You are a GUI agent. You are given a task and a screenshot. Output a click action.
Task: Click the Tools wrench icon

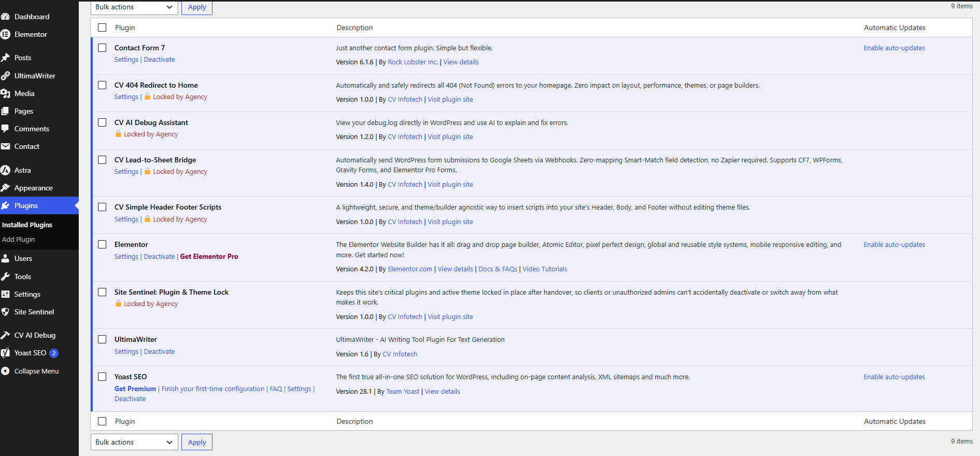[6, 277]
